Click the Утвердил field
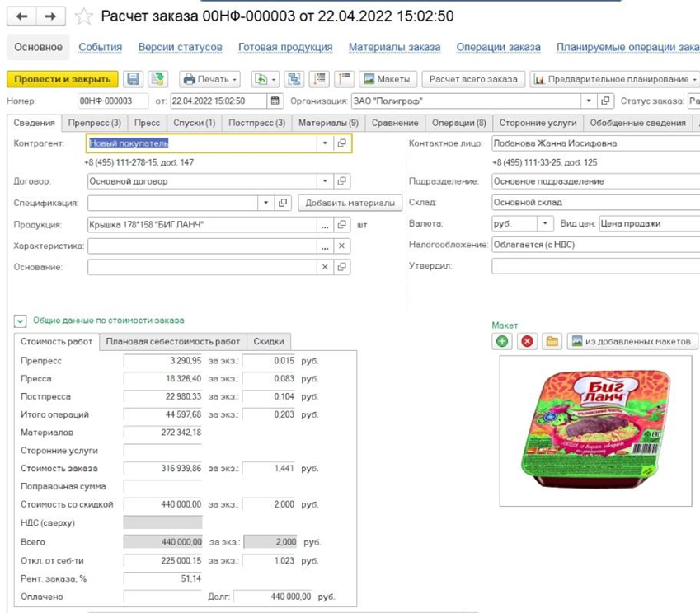The width and height of the screenshot is (700, 613). click(x=595, y=266)
